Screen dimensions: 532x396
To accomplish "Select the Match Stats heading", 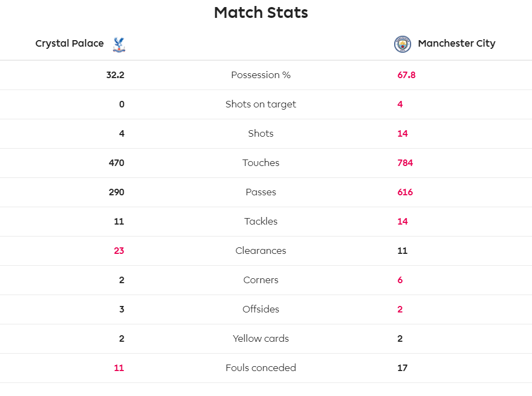I will coord(261,12).
